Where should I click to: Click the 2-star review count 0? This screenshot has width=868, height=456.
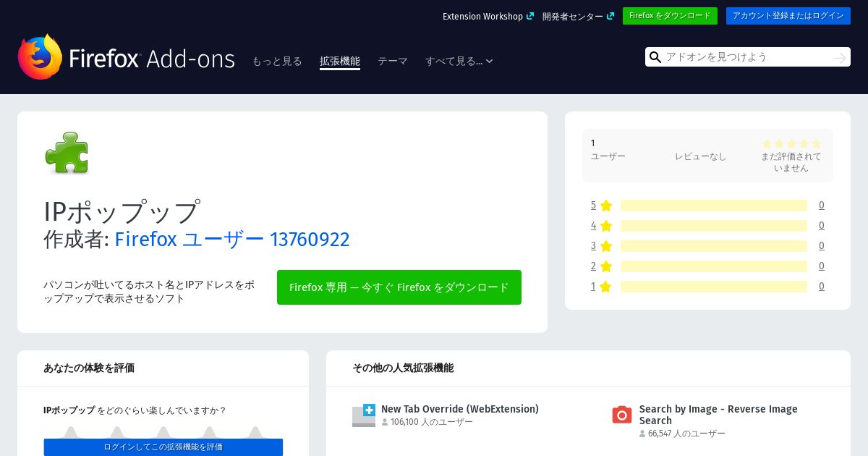point(822,266)
